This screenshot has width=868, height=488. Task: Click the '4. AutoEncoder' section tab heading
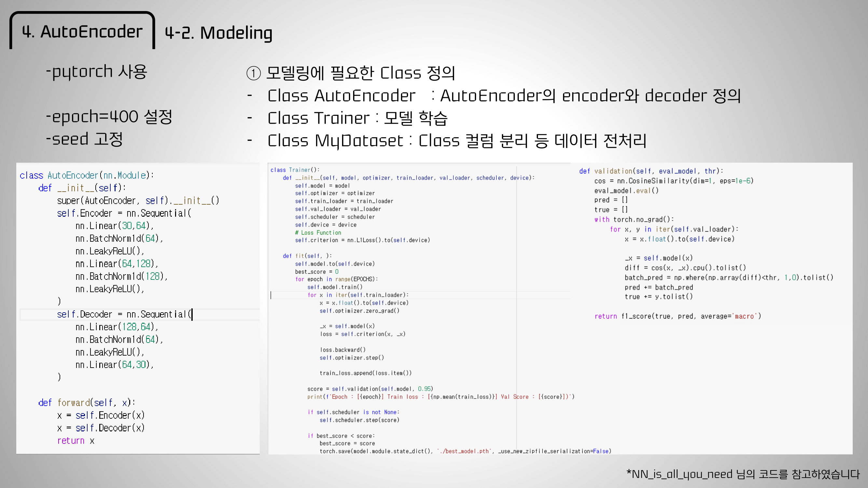[82, 32]
